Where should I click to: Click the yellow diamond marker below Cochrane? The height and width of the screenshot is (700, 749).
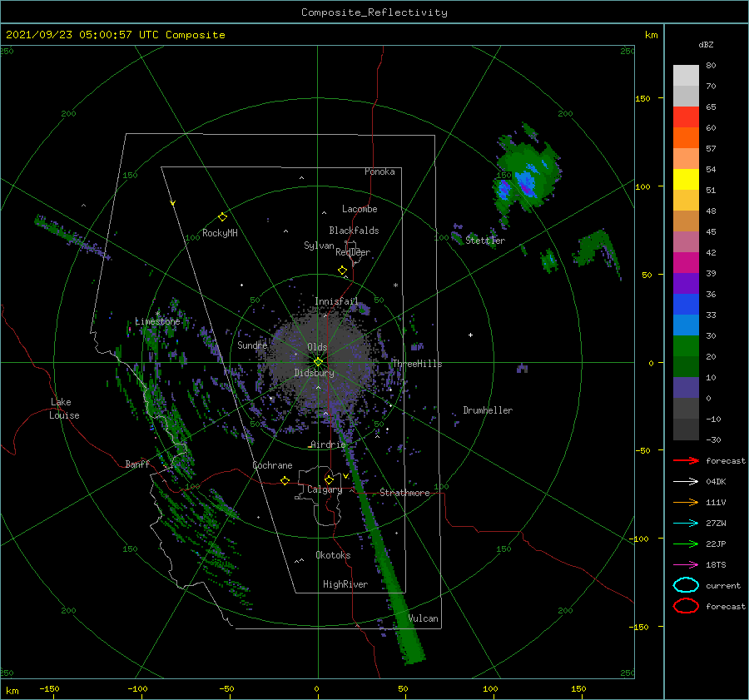click(285, 480)
